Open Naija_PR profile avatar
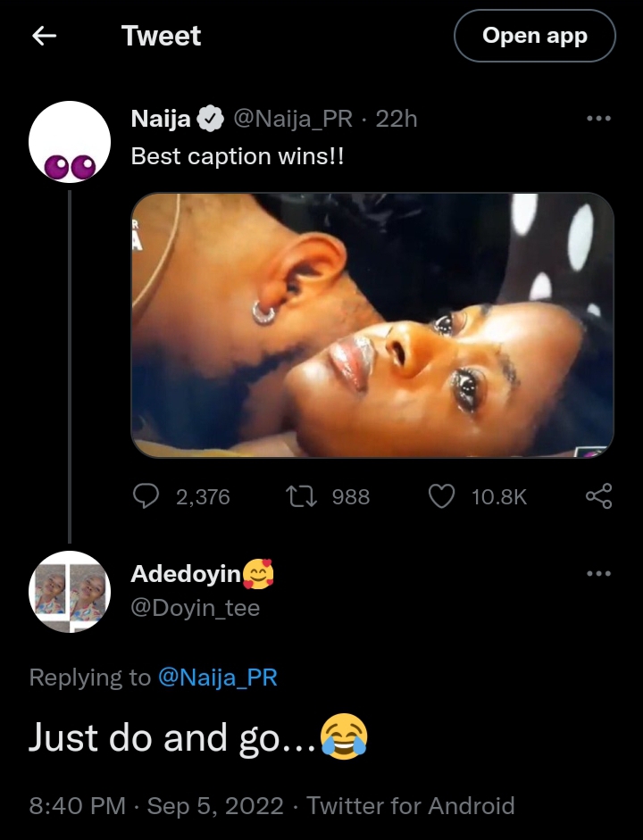 [70, 142]
